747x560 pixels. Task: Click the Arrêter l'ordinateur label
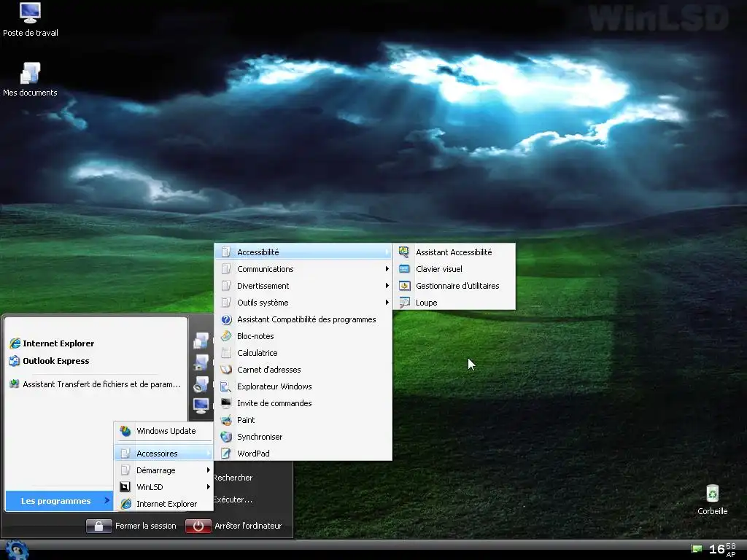coord(248,526)
